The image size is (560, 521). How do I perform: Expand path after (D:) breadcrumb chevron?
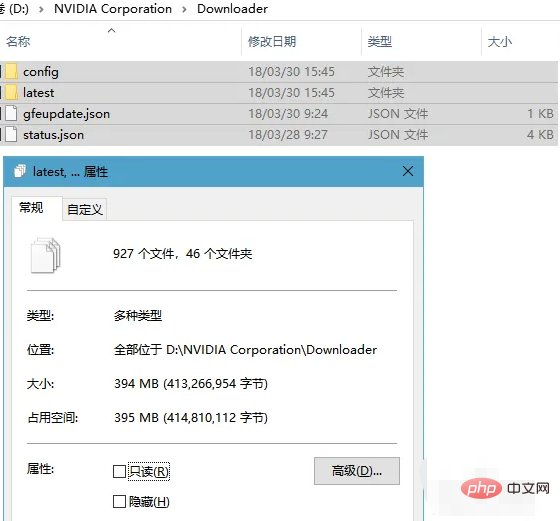41,9
